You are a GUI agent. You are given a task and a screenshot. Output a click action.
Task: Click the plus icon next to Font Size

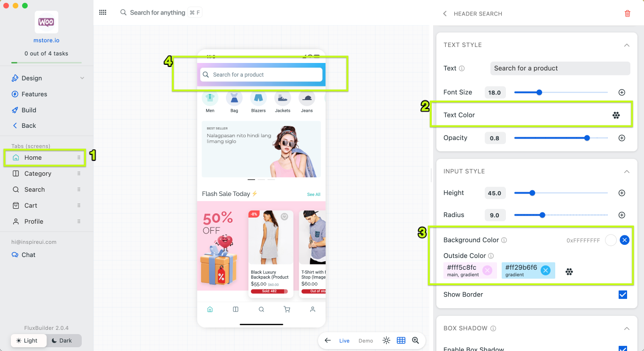(x=621, y=93)
